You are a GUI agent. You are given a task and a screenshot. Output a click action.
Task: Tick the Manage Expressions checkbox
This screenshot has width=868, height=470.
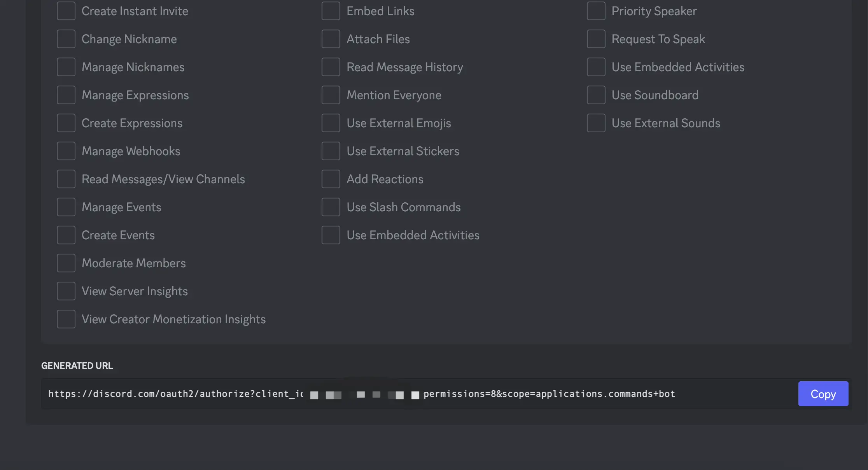[66, 95]
